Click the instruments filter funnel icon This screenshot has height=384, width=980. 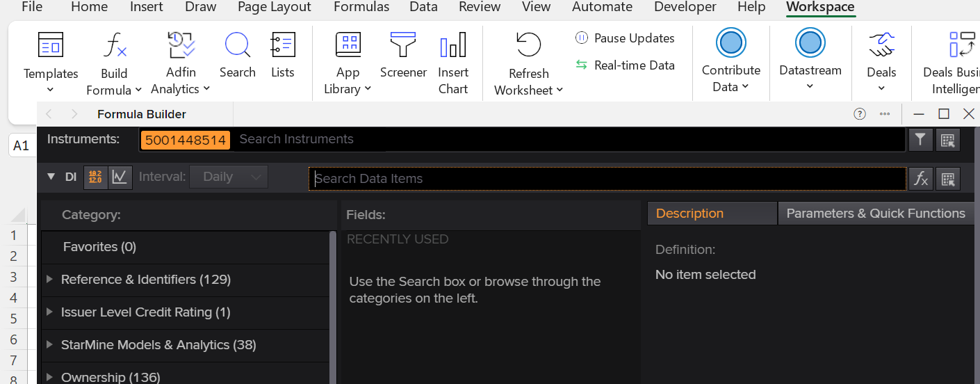[x=920, y=140]
